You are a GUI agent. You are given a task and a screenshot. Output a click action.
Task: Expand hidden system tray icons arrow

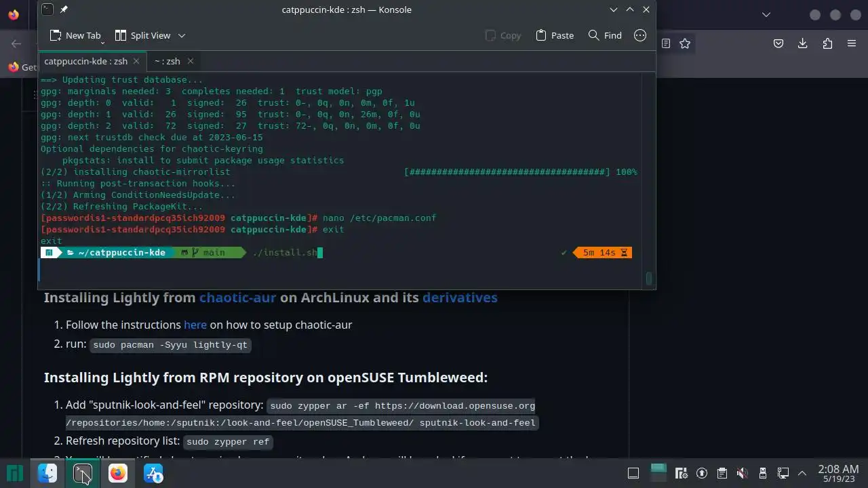click(x=802, y=473)
